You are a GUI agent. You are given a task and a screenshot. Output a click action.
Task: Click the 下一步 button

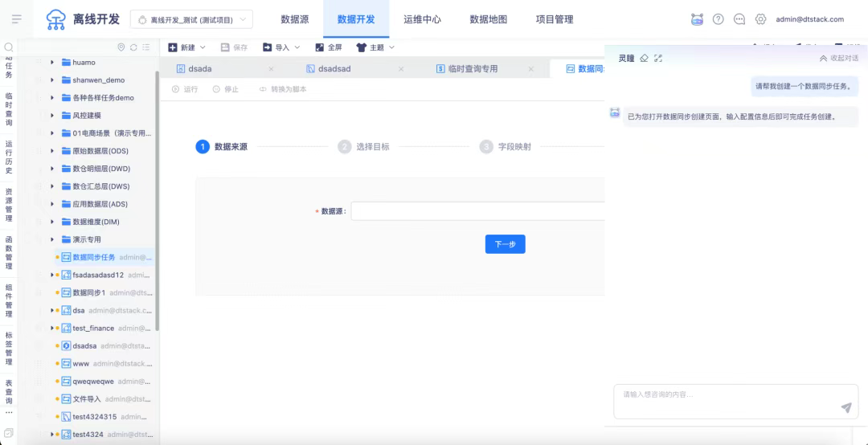point(505,244)
